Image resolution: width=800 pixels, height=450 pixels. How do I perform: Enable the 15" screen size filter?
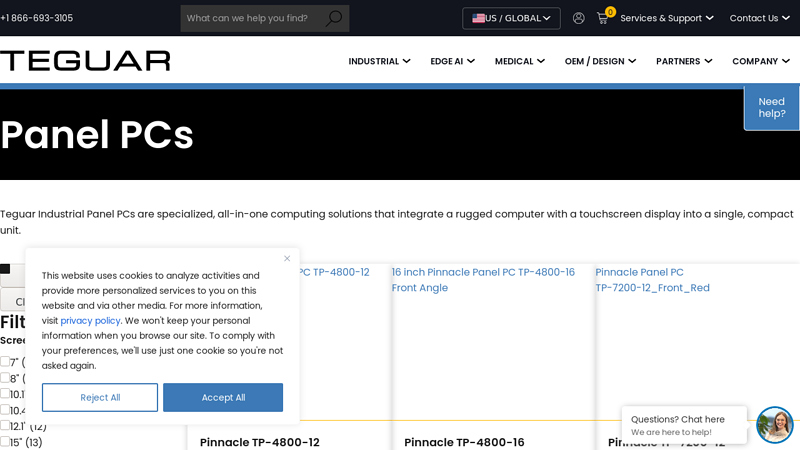coord(5,442)
